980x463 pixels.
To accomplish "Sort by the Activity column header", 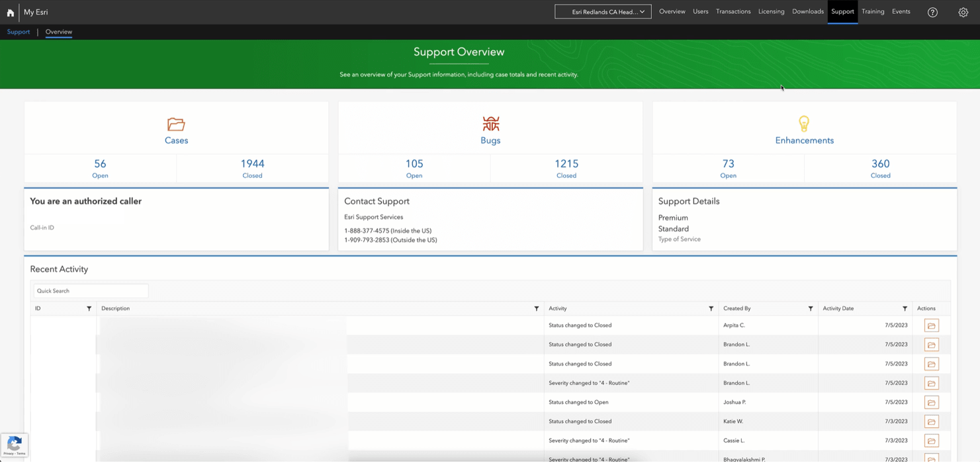I will click(x=558, y=308).
